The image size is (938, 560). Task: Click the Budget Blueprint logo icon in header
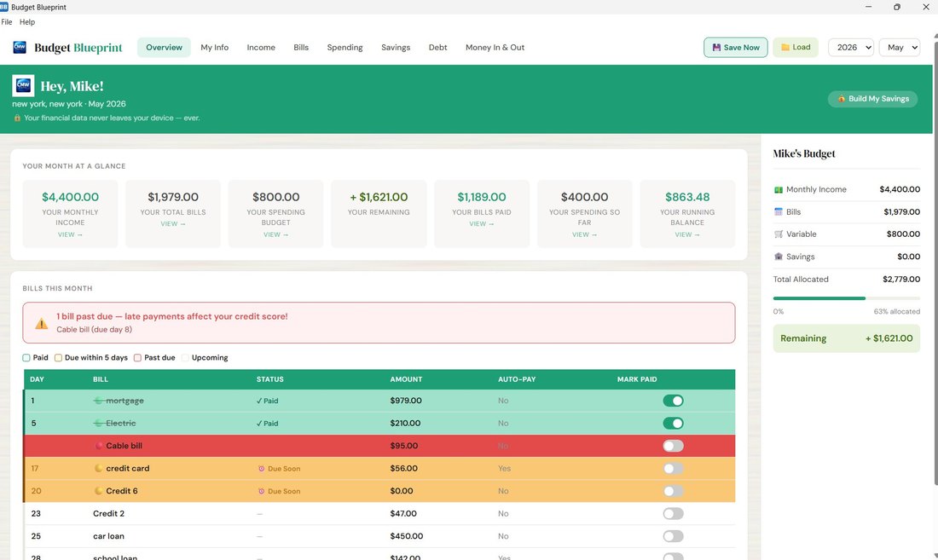20,47
